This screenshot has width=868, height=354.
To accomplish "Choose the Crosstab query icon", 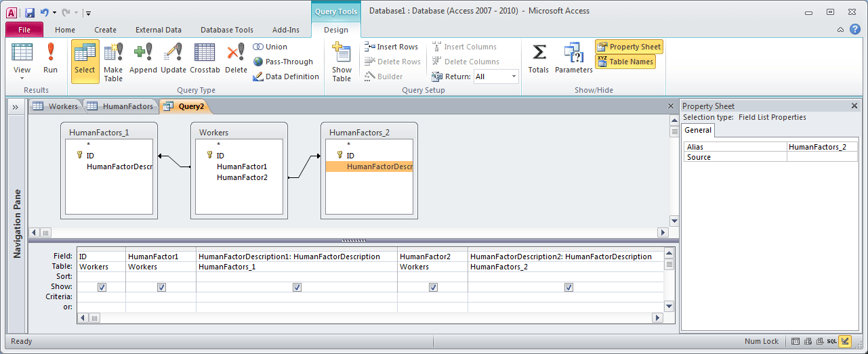I will tap(205, 53).
